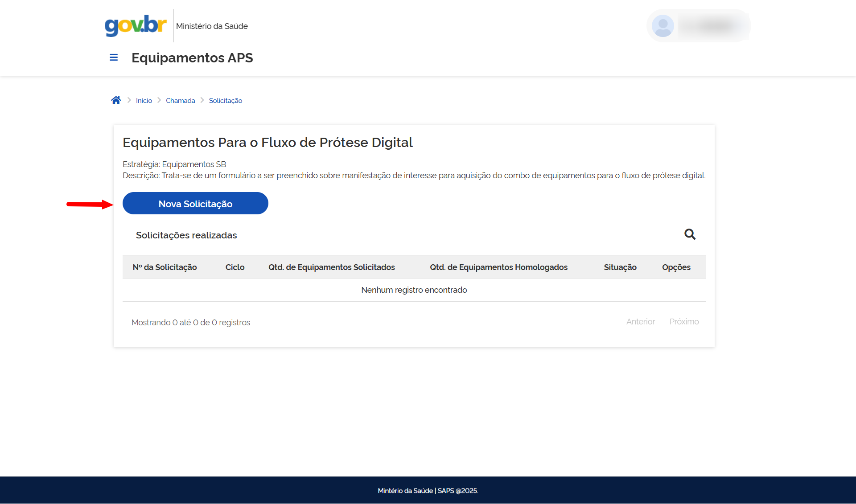
Task: Click the Solicitações realizadas heading
Action: point(186,235)
